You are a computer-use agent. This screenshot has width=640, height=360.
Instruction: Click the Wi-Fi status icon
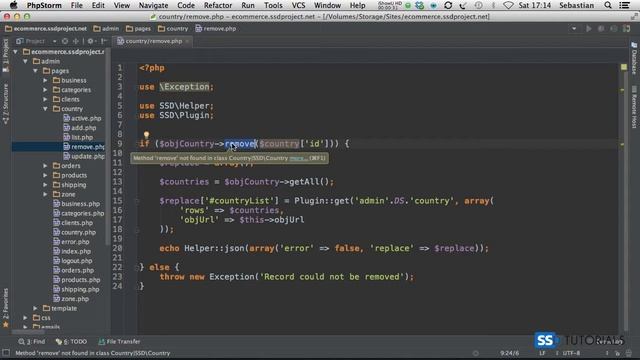(x=508, y=5)
